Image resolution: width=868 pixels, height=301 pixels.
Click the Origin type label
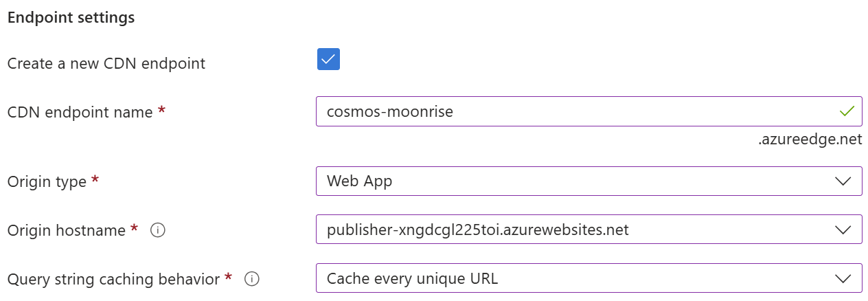pos(47,182)
